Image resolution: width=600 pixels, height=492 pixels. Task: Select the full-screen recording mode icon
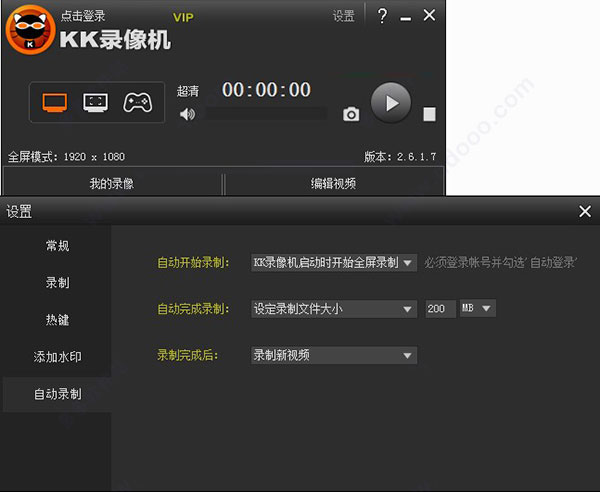pyautogui.click(x=55, y=103)
